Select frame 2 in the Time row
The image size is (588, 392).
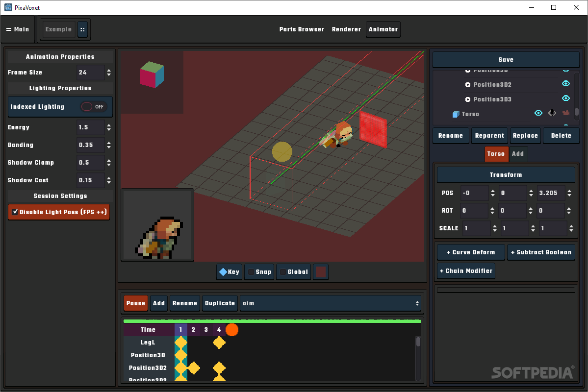[193, 330]
